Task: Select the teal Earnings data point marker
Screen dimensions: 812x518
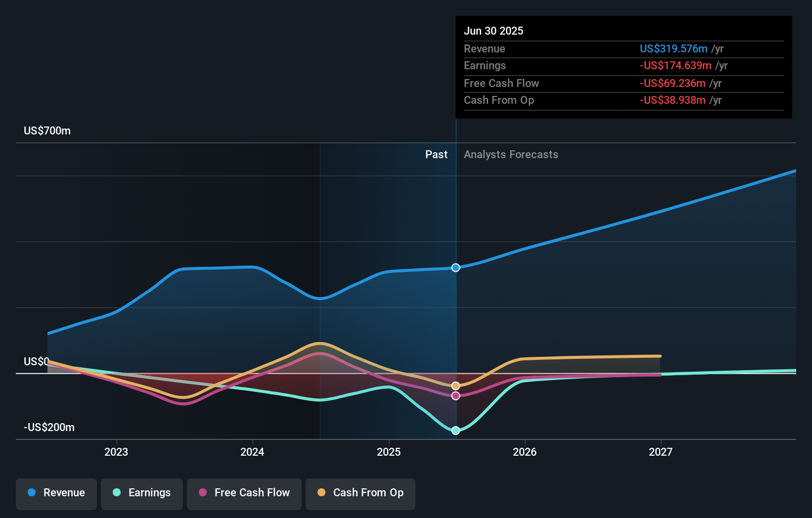Action: [x=455, y=430]
